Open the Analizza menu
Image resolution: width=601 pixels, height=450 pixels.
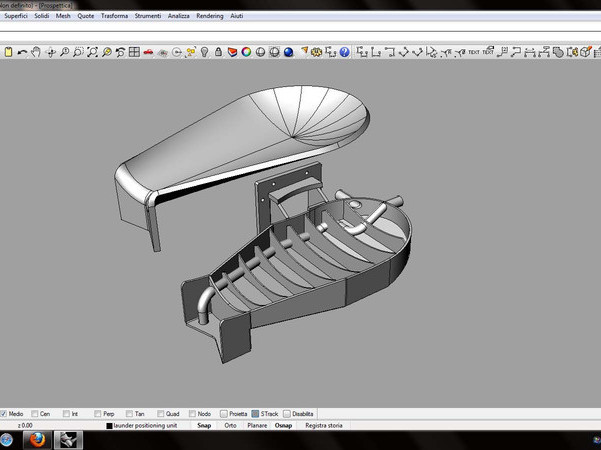click(x=179, y=16)
